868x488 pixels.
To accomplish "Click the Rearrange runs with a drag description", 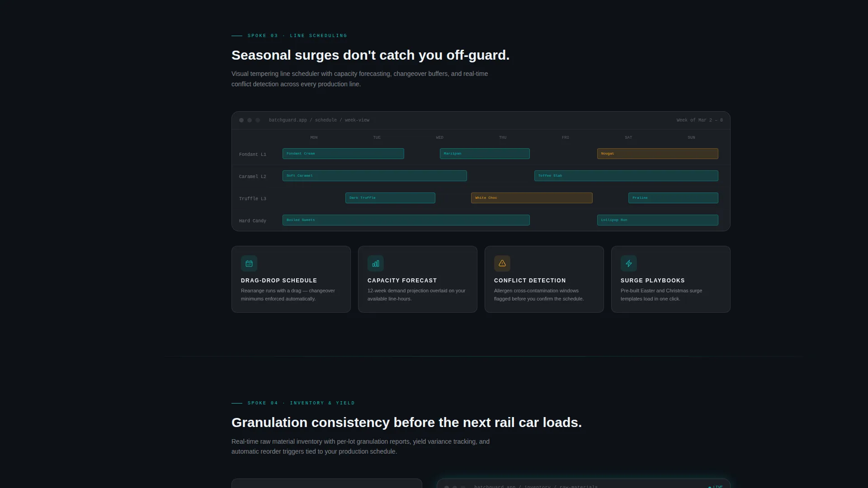I will pos(288,295).
